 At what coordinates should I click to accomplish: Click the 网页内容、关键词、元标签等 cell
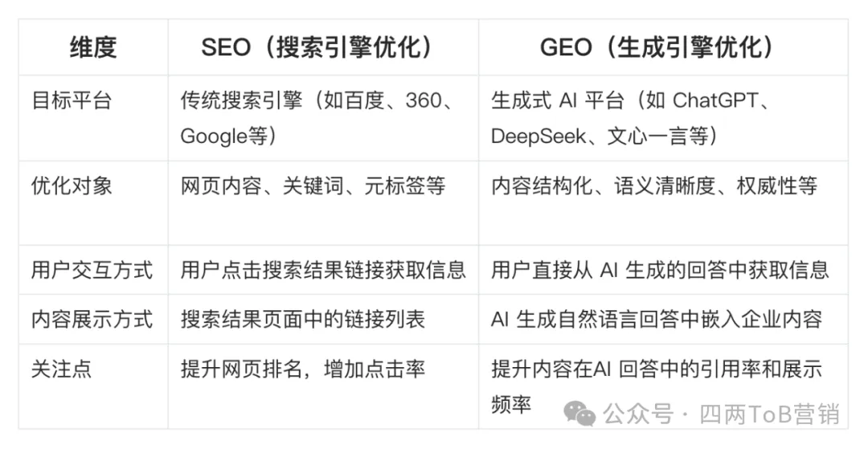point(323,203)
